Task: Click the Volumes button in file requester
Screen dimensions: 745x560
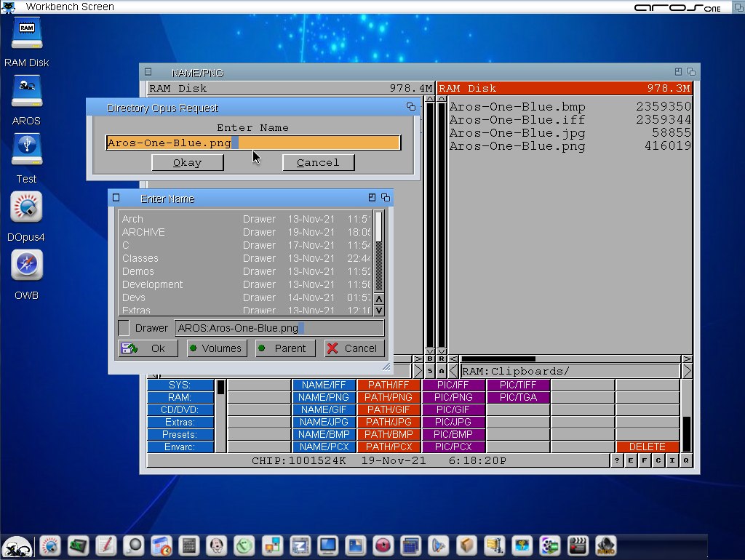Action: click(x=217, y=348)
